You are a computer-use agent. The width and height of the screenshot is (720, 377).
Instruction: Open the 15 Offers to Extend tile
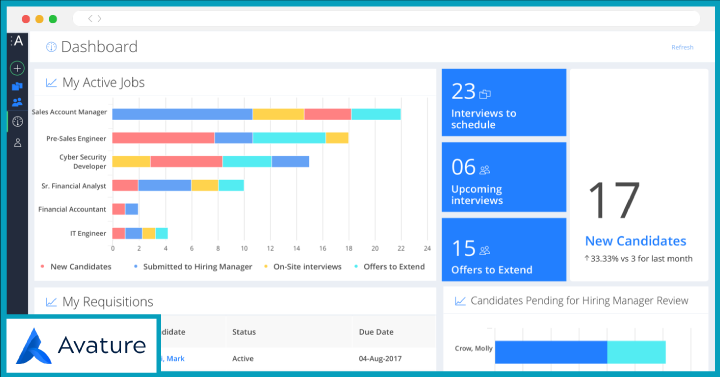pyautogui.click(x=504, y=249)
